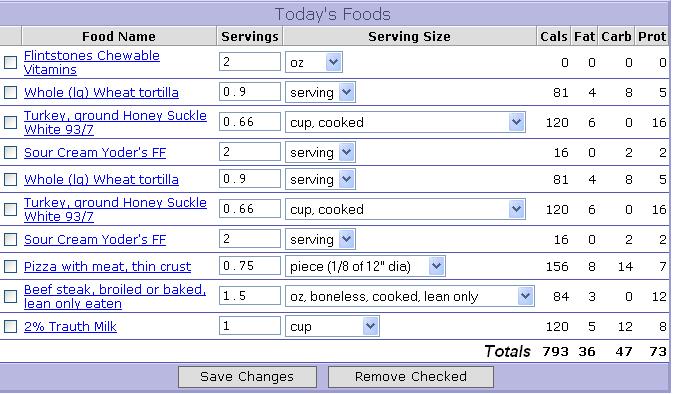Tick the Pizza with meat checkbox
Viewport: 673px width, 394px height.
point(10,267)
